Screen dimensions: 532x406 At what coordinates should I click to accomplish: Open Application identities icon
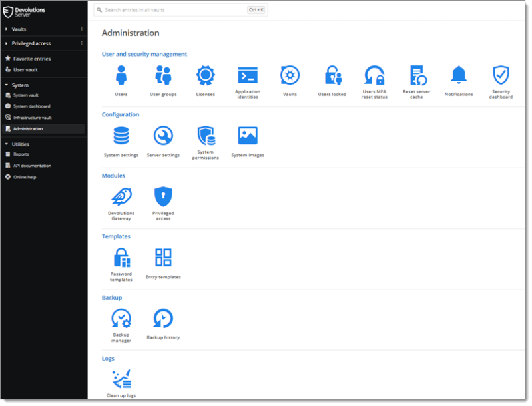click(x=248, y=75)
